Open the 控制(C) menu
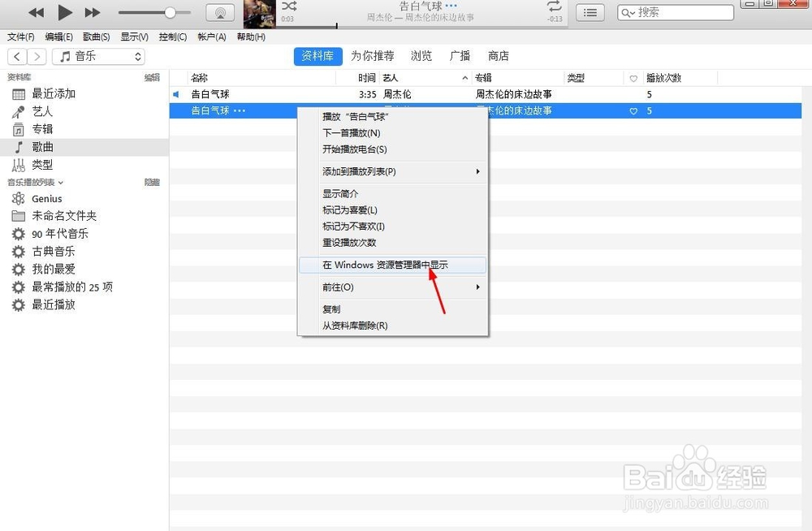 tap(172, 37)
